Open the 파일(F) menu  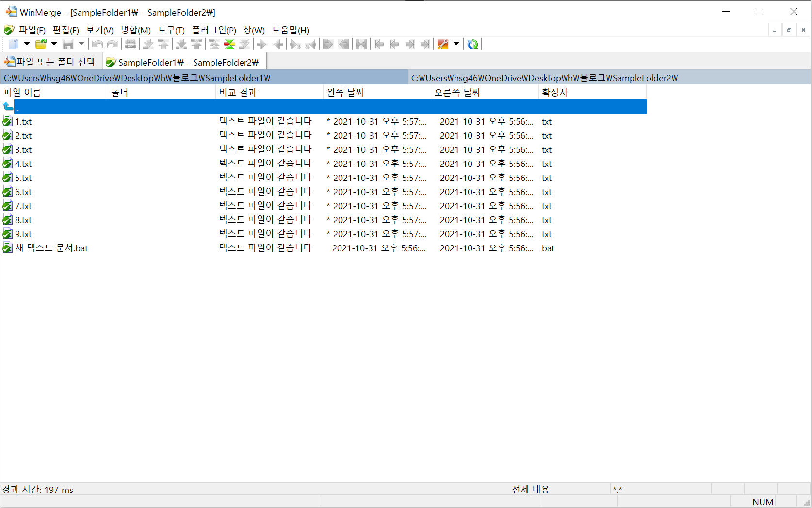click(x=32, y=30)
